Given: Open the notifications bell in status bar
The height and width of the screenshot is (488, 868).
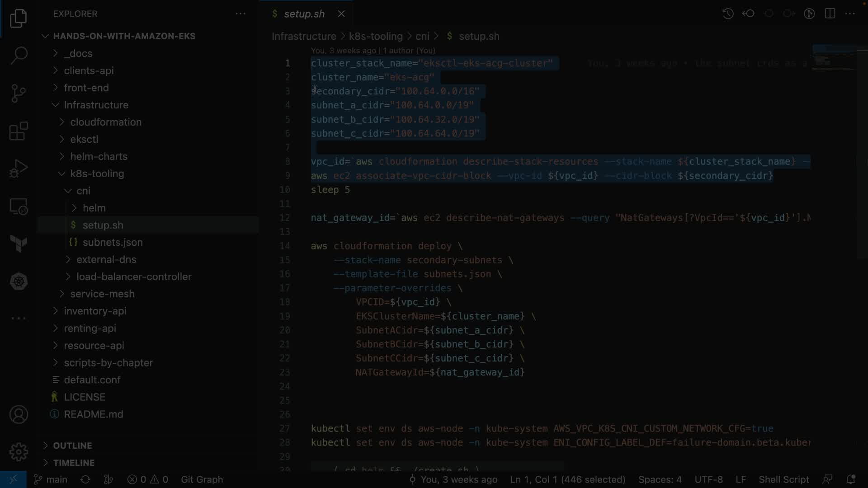Looking at the screenshot, I should point(850,479).
